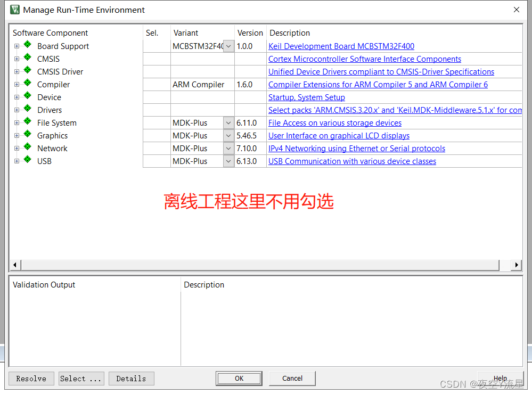Open Unified Device Drivers CMSIS-Driver link
532x394 pixels.
tap(381, 72)
